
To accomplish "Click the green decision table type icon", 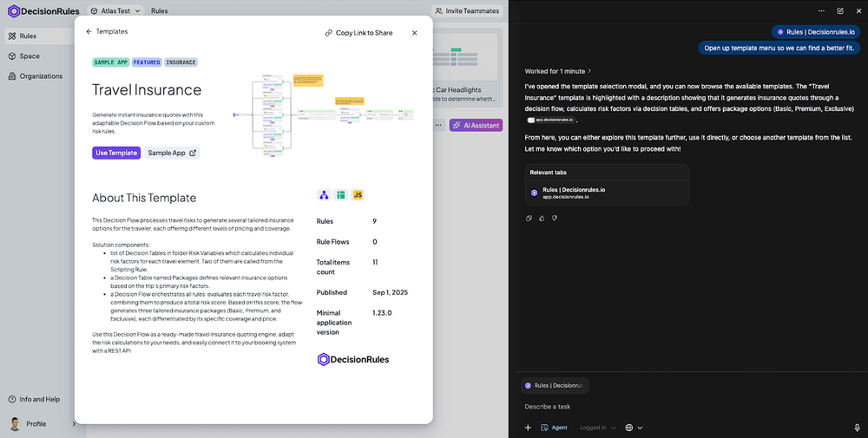I will click(x=341, y=194).
